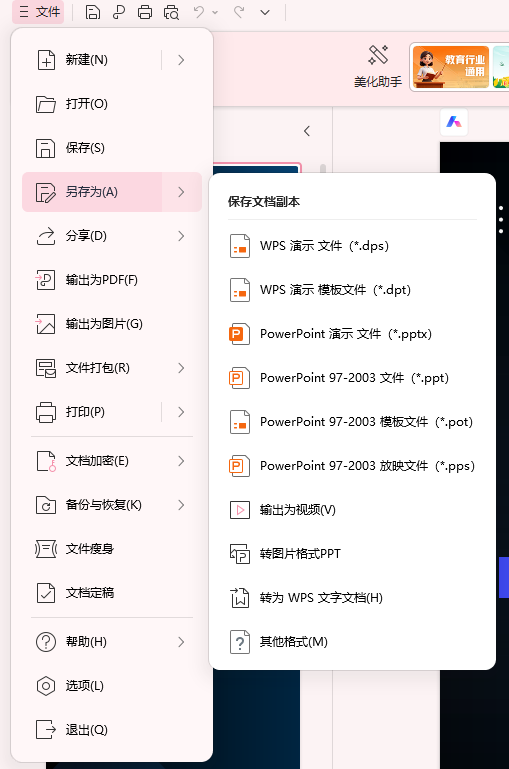Select 新建(N) menu item
Image resolution: width=509 pixels, height=769 pixels.
click(x=92, y=60)
